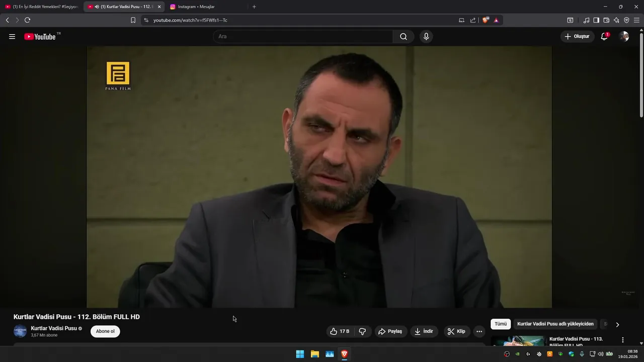The image size is (644, 362).
Task: Click the Klip clip button
Action: pos(457,331)
